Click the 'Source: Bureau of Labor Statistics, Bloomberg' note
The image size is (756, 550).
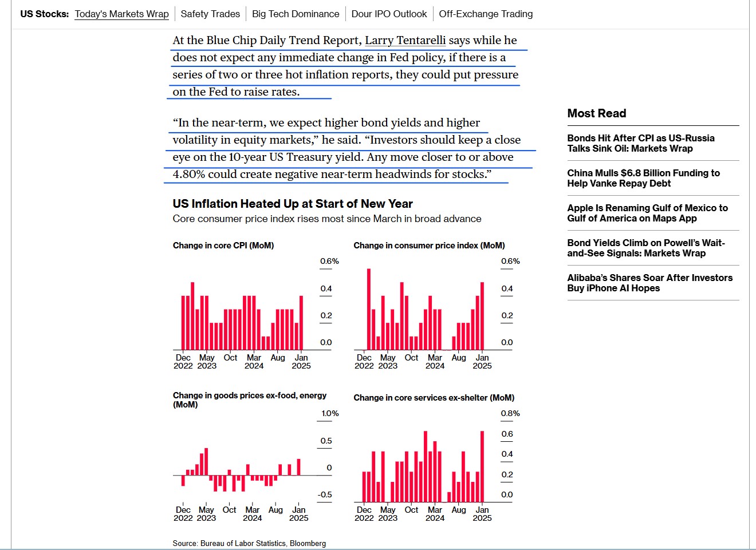coord(249,543)
